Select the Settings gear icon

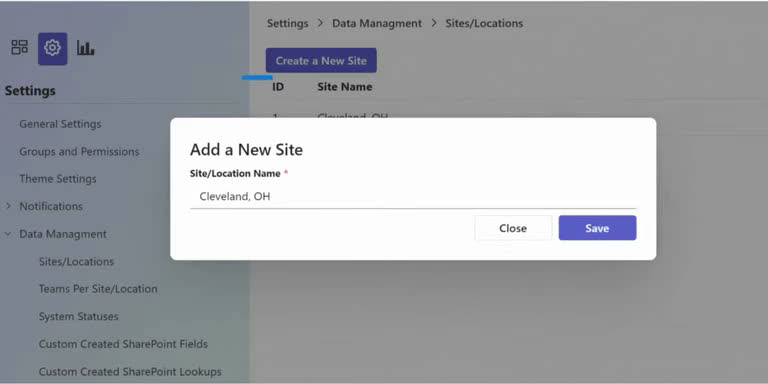pyautogui.click(x=52, y=48)
